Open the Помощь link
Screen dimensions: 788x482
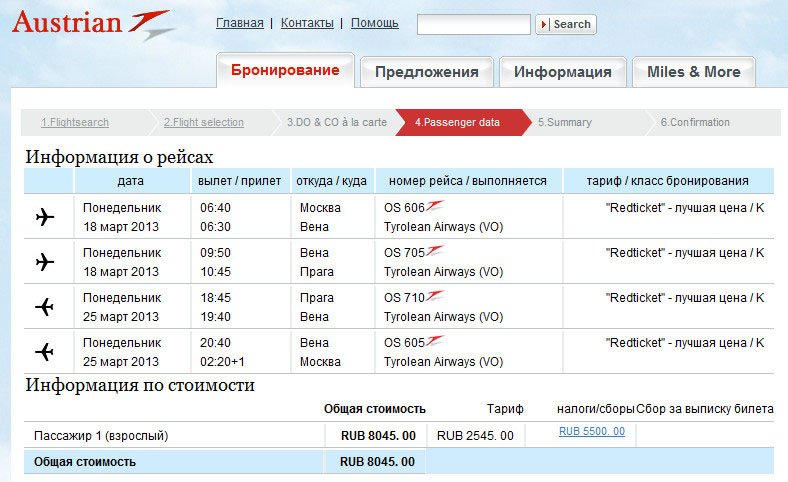click(x=374, y=23)
